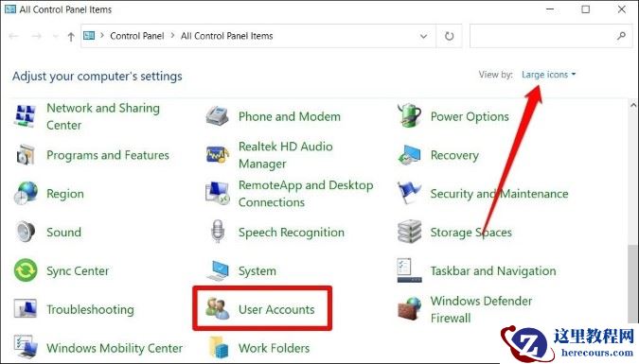
Task: Open the System link
Action: coord(257,270)
